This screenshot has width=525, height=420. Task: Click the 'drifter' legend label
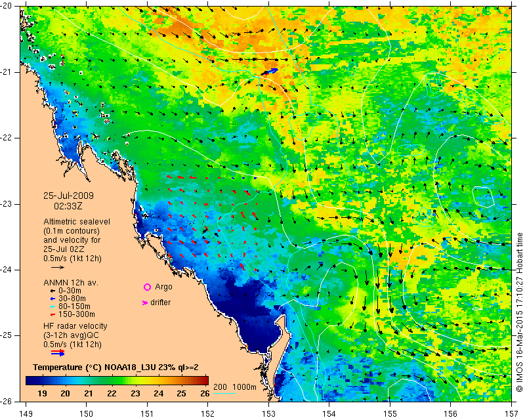[160, 303]
